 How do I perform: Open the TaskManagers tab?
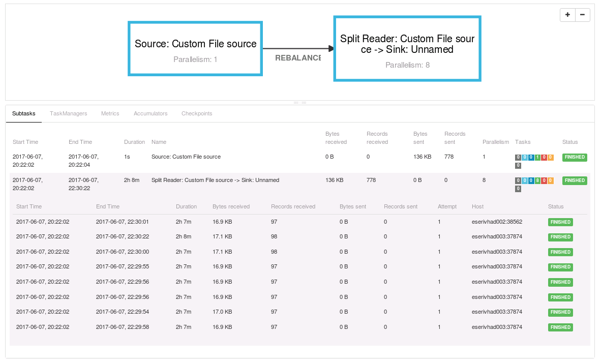68,114
